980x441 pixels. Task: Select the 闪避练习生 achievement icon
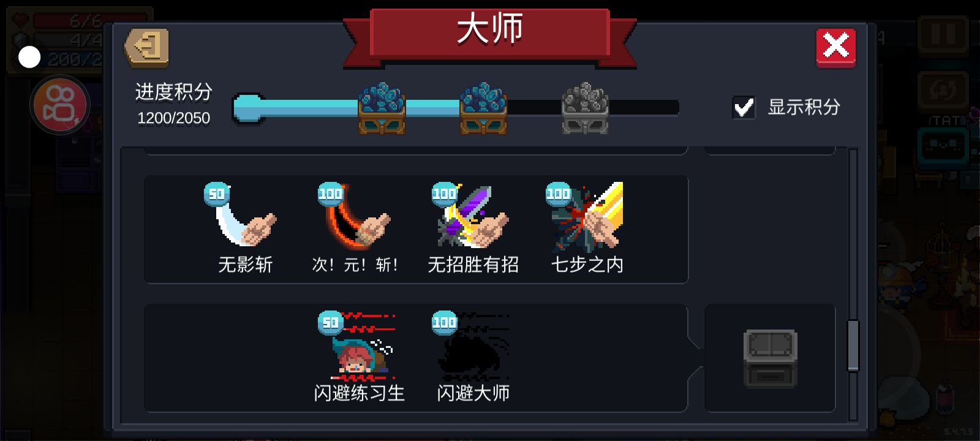(358, 345)
